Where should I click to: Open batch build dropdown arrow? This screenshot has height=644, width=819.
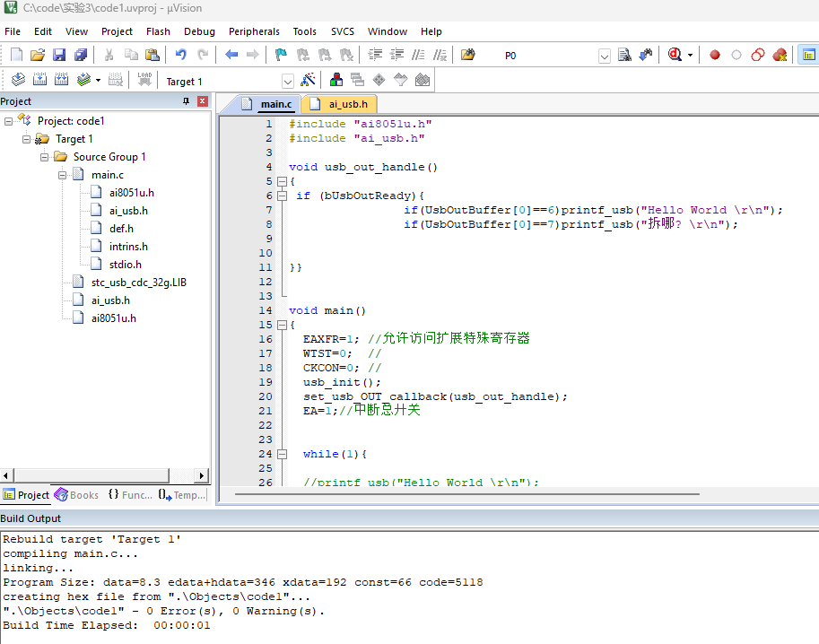point(98,81)
